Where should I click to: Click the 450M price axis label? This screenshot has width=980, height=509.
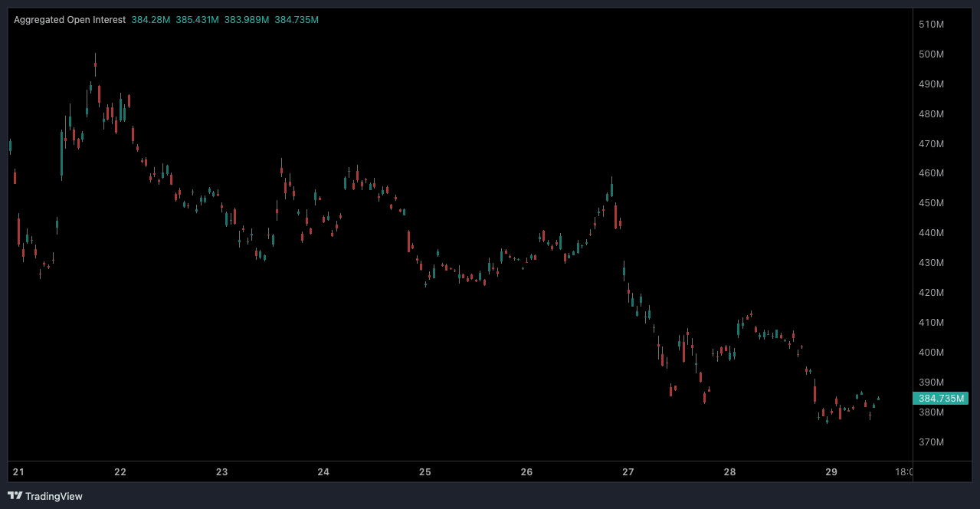click(x=930, y=203)
